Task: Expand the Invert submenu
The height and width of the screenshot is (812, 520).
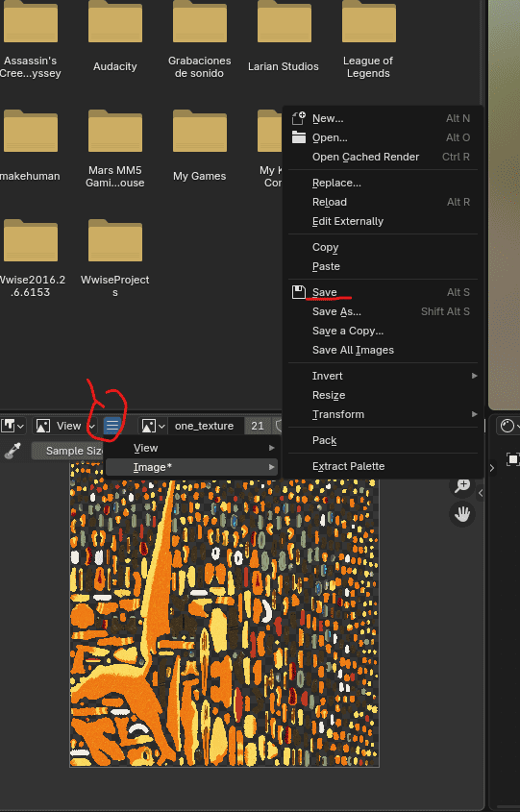Action: coord(383,376)
